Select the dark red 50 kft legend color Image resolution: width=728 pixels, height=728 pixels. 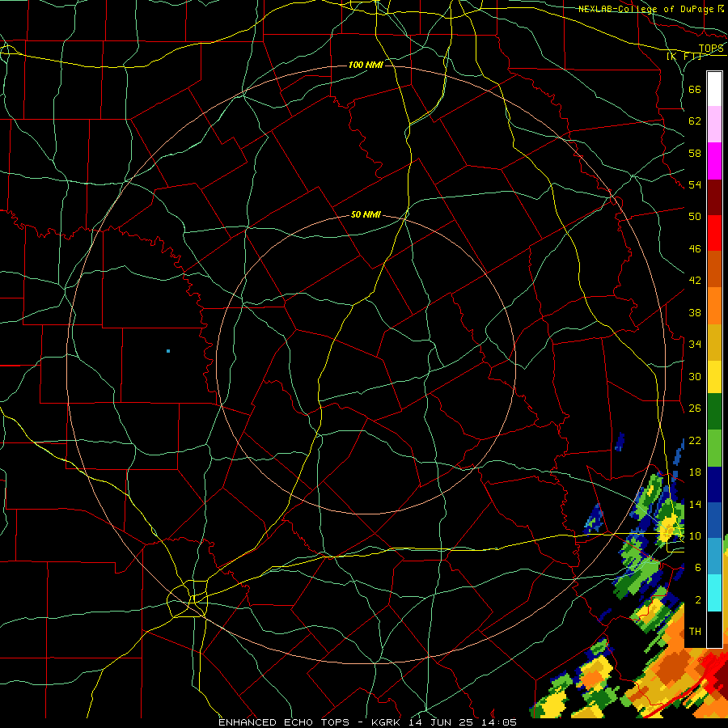(x=714, y=197)
